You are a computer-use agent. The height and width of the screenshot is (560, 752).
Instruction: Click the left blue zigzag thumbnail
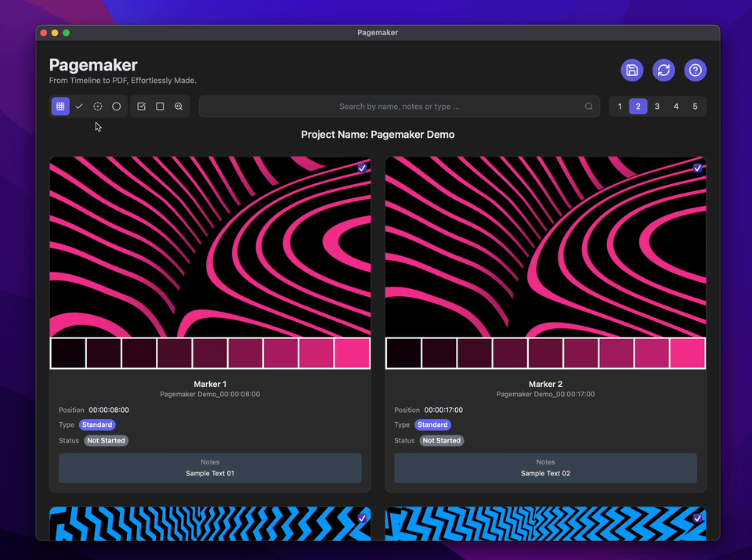tap(210, 523)
